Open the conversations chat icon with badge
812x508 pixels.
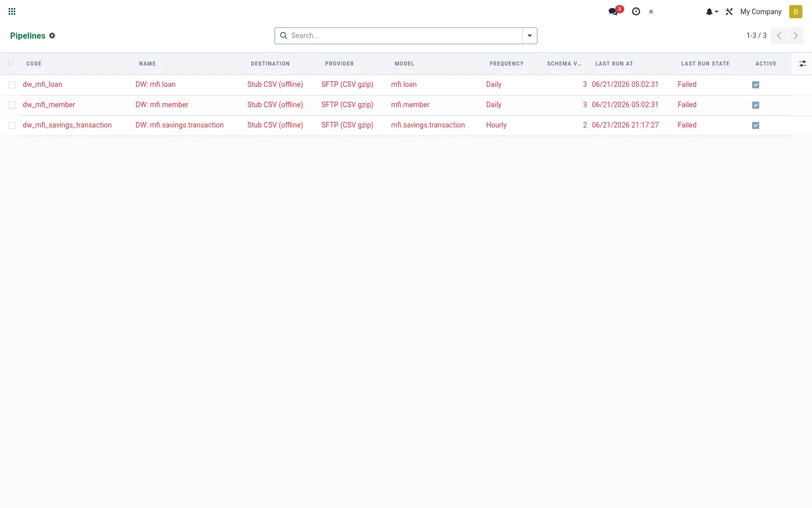point(616,11)
